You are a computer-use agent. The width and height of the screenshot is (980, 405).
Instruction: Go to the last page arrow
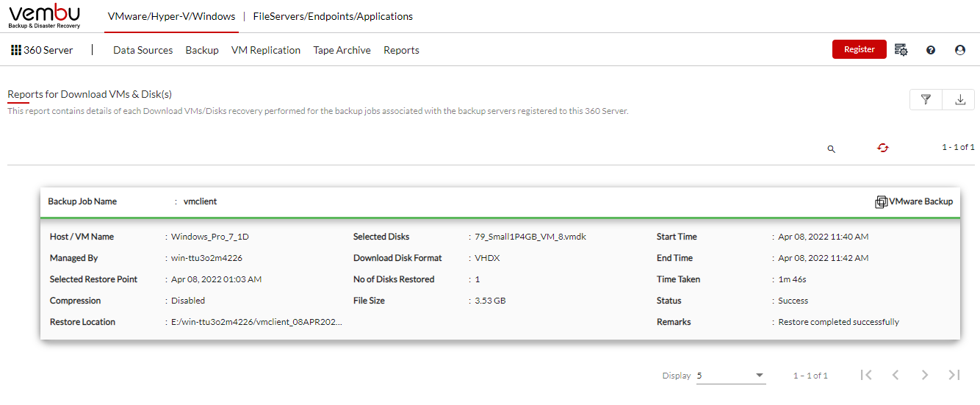(x=954, y=375)
